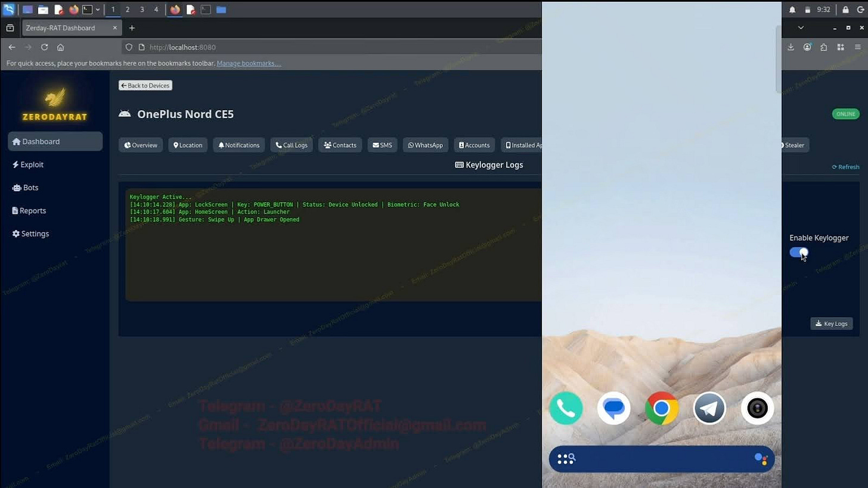Open the Firefox extensions puzzle icon

(x=824, y=47)
